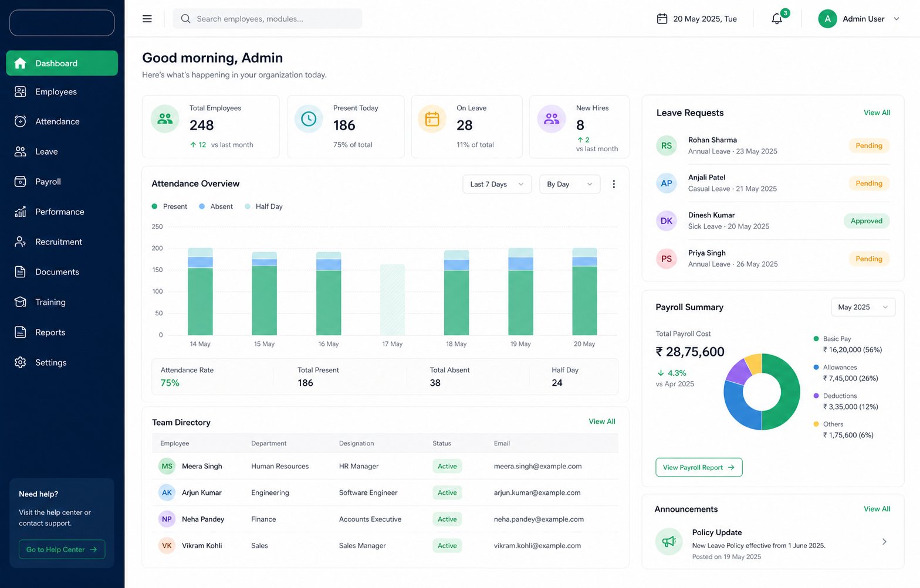
Task: Open the Last 7 Days dropdown
Action: (497, 184)
